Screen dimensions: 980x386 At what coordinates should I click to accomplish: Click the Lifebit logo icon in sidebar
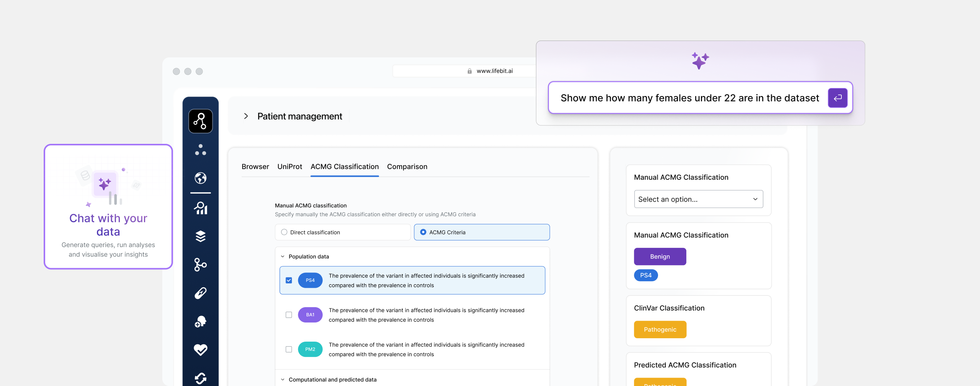coord(200,121)
